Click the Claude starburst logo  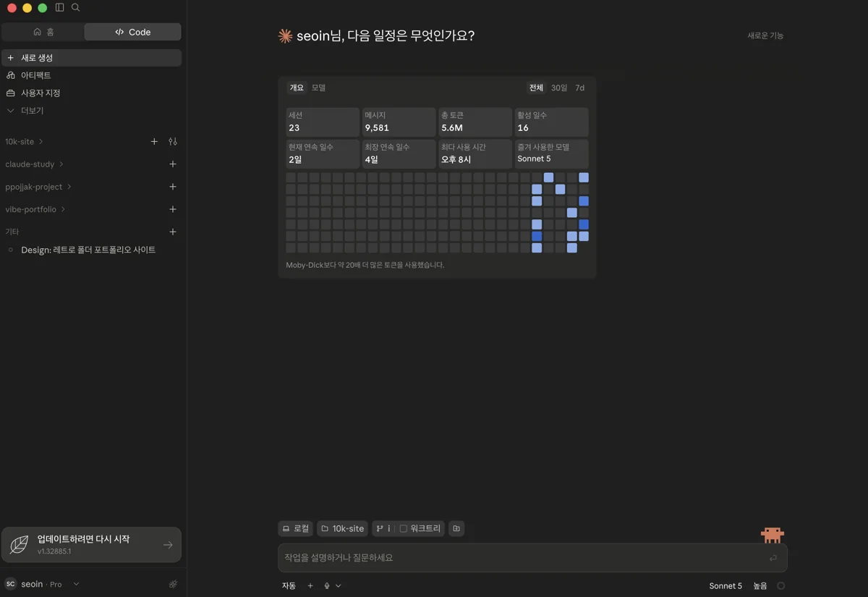pos(285,35)
